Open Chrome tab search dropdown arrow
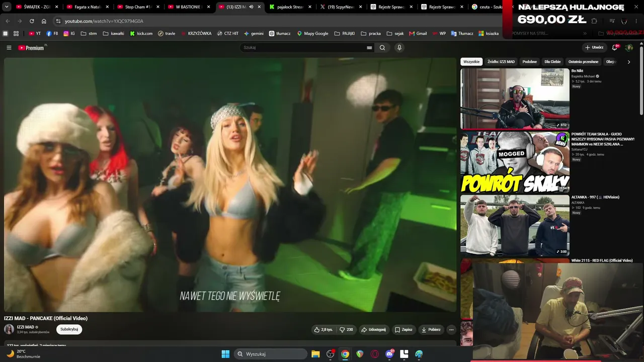The height and width of the screenshot is (362, 644). [x=7, y=7]
